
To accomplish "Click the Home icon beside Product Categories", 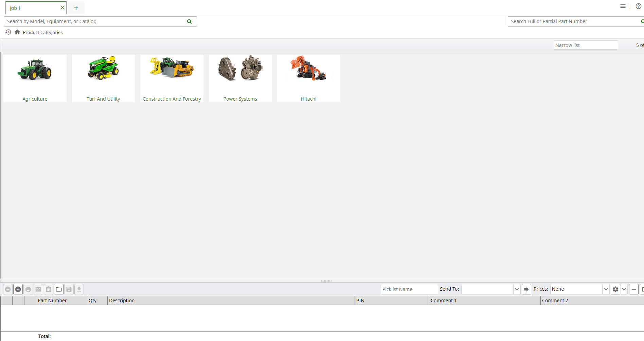I will tap(17, 32).
